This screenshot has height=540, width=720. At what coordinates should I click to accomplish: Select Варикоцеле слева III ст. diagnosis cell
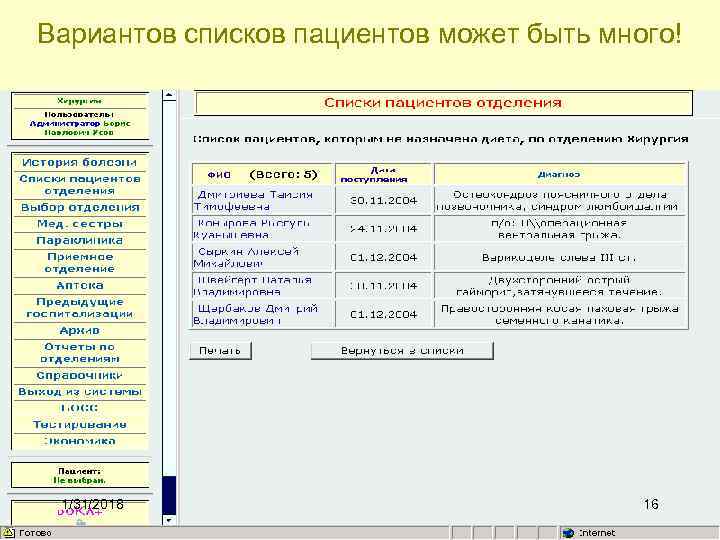coord(559,258)
